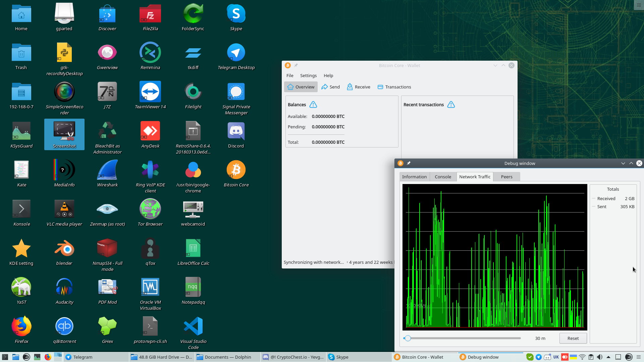
Task: Switch to the Console tab
Action: (443, 177)
